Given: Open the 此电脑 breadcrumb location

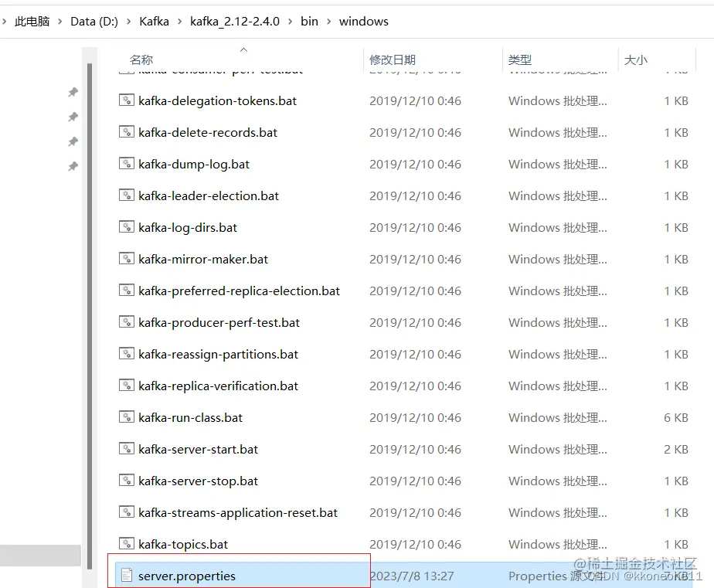Looking at the screenshot, I should (32, 22).
